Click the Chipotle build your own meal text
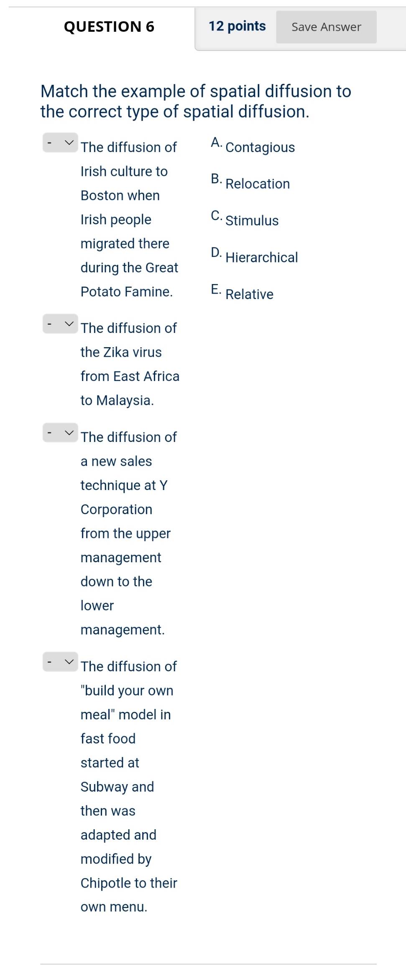The image size is (406, 980). click(x=129, y=787)
